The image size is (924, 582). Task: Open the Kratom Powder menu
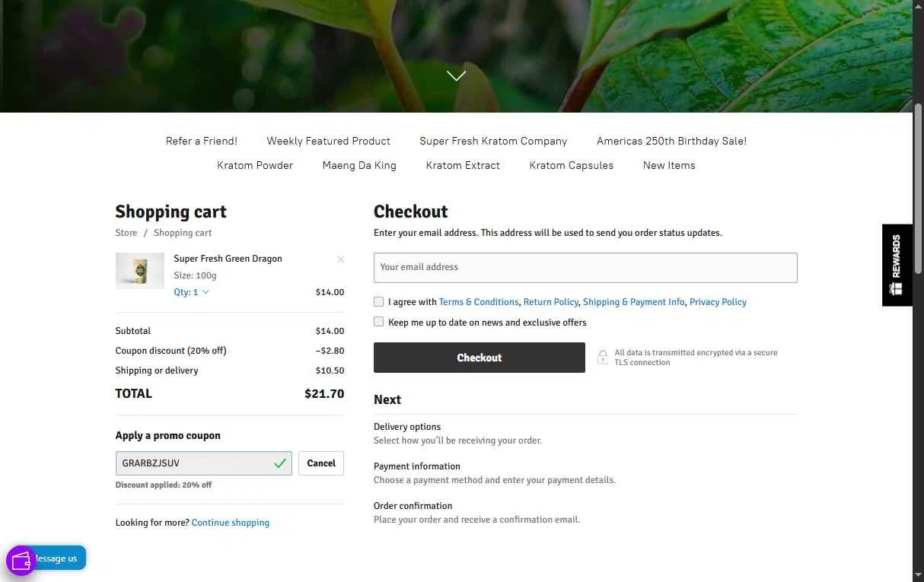[x=255, y=165]
